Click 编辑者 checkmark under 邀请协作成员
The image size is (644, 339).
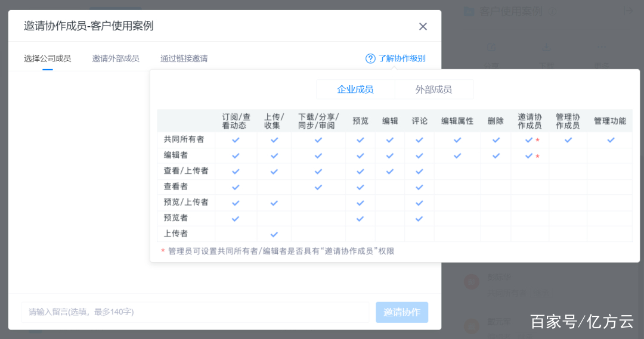(529, 156)
